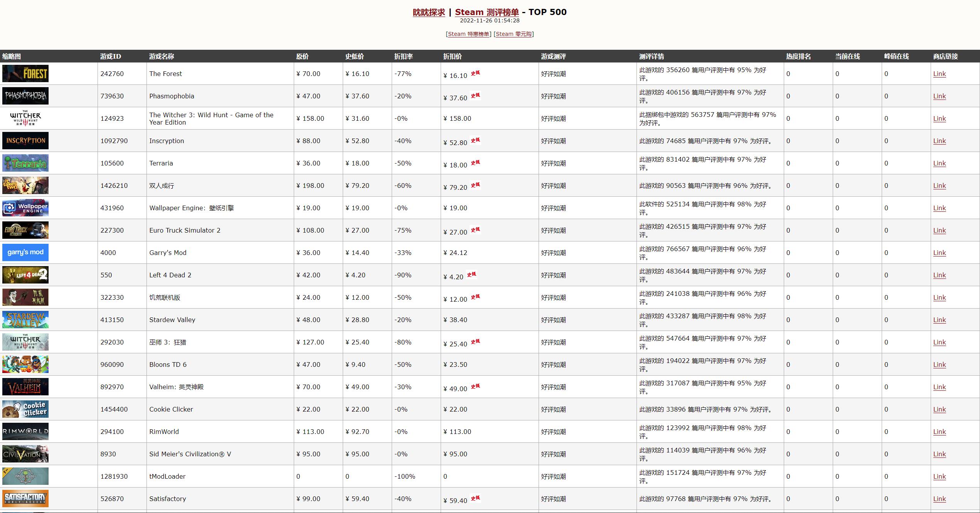This screenshot has height=513, width=980.
Task: Click the Phasmophobia game thumbnail
Action: point(25,96)
